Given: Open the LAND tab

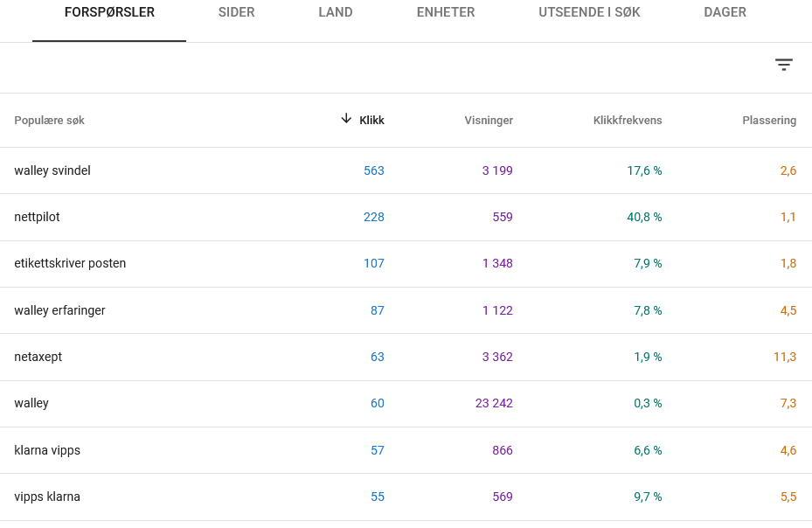Looking at the screenshot, I should tap(336, 12).
